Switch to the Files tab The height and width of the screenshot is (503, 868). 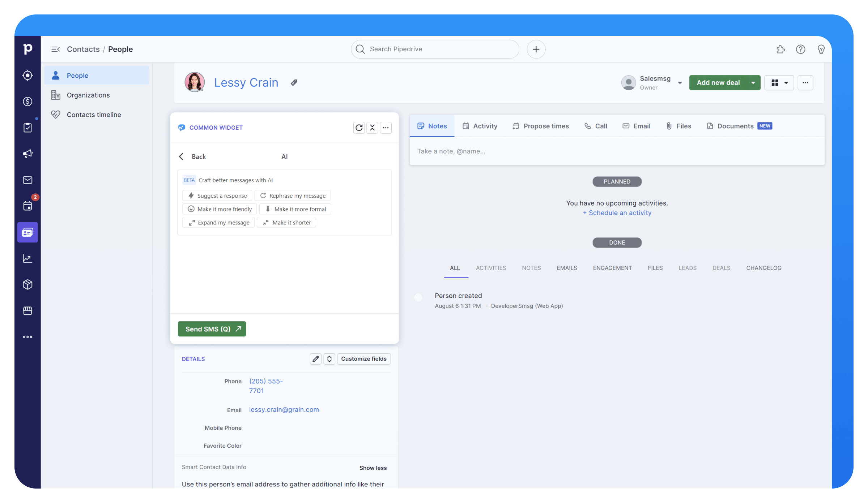(x=678, y=126)
